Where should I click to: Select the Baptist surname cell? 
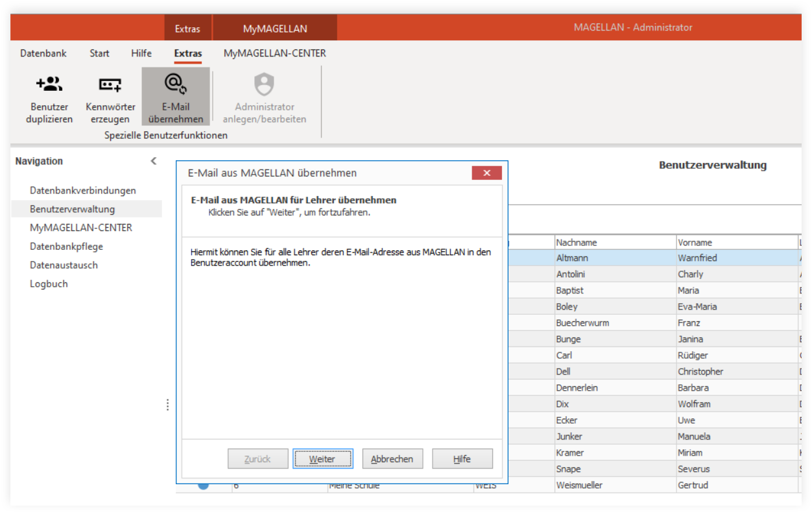615,290
